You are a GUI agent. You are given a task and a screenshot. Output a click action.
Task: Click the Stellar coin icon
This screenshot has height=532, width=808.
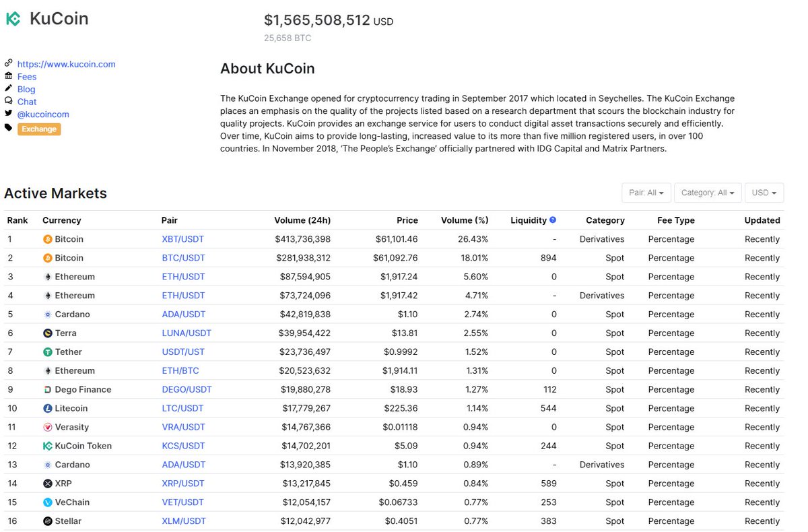tap(47, 522)
